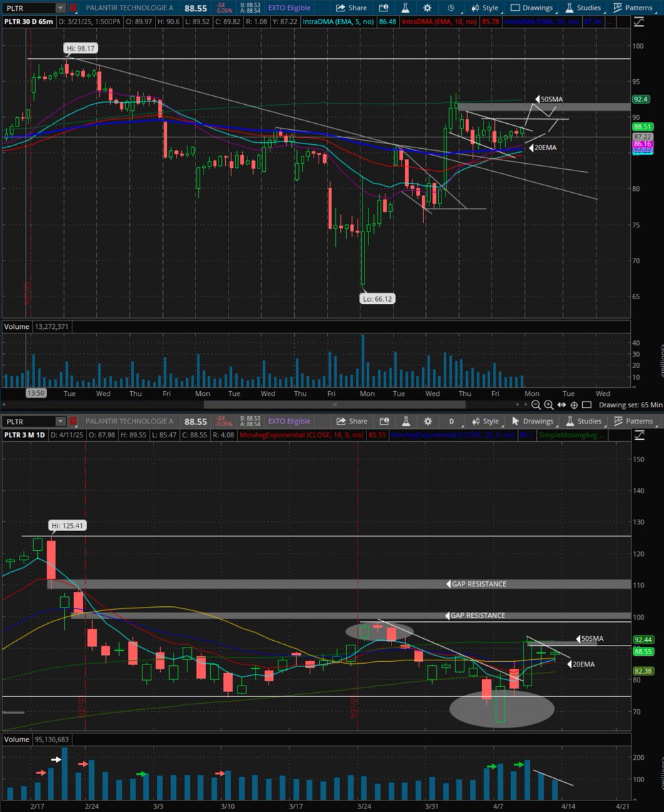Click the 88.51 price axis tag on the upper chart
This screenshot has height=812, width=664.
pyautogui.click(x=642, y=126)
